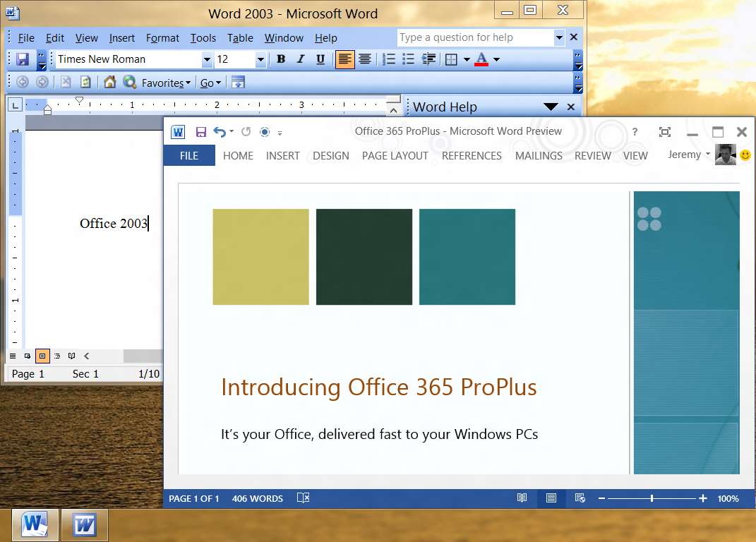Image resolution: width=756 pixels, height=542 pixels.
Task: Open the blue FILE button
Action: 189,155
